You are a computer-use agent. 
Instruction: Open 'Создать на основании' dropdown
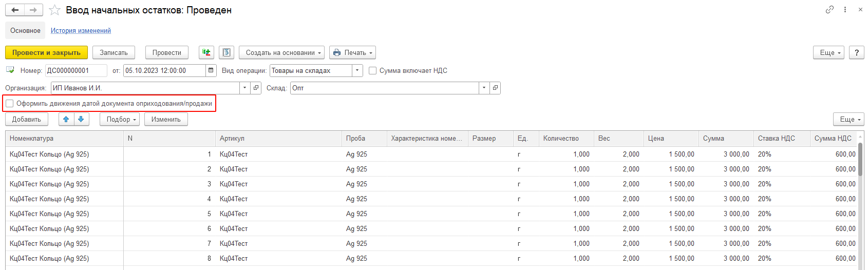pos(281,52)
